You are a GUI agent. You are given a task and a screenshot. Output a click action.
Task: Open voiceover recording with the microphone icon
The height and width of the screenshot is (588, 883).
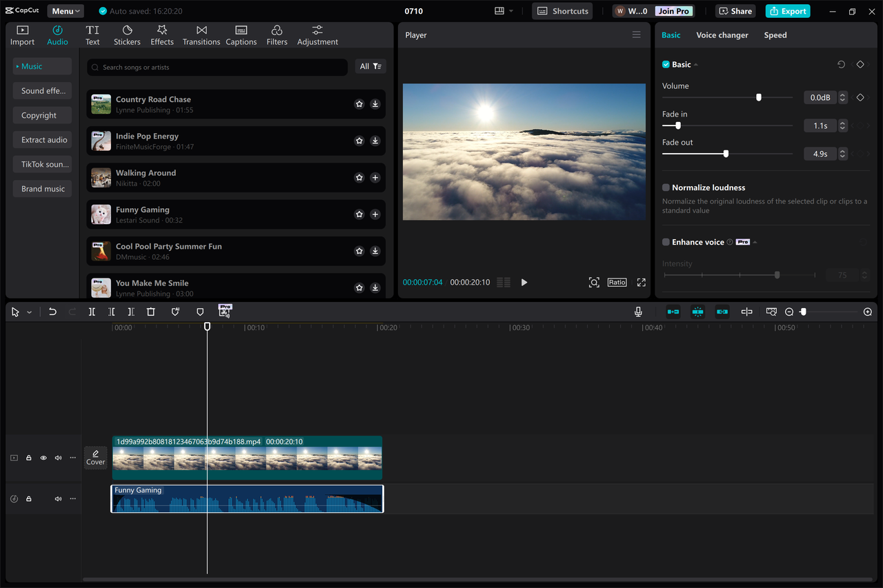click(x=638, y=312)
